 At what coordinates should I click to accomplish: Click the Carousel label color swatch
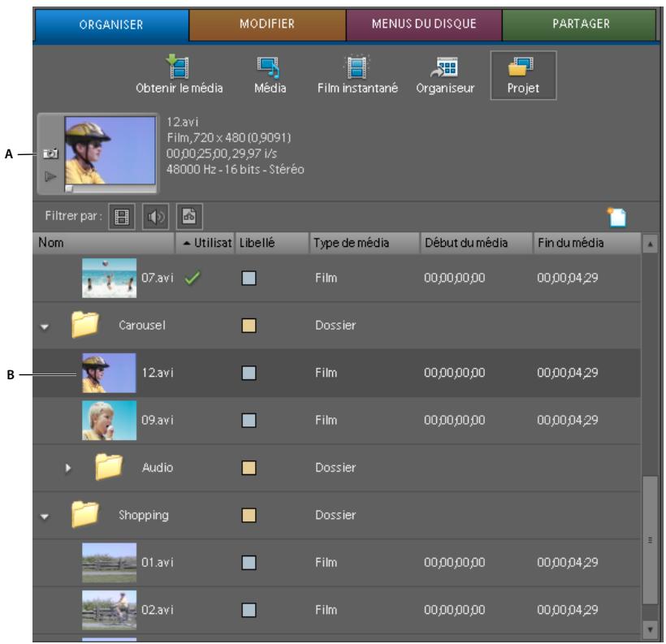(x=249, y=326)
